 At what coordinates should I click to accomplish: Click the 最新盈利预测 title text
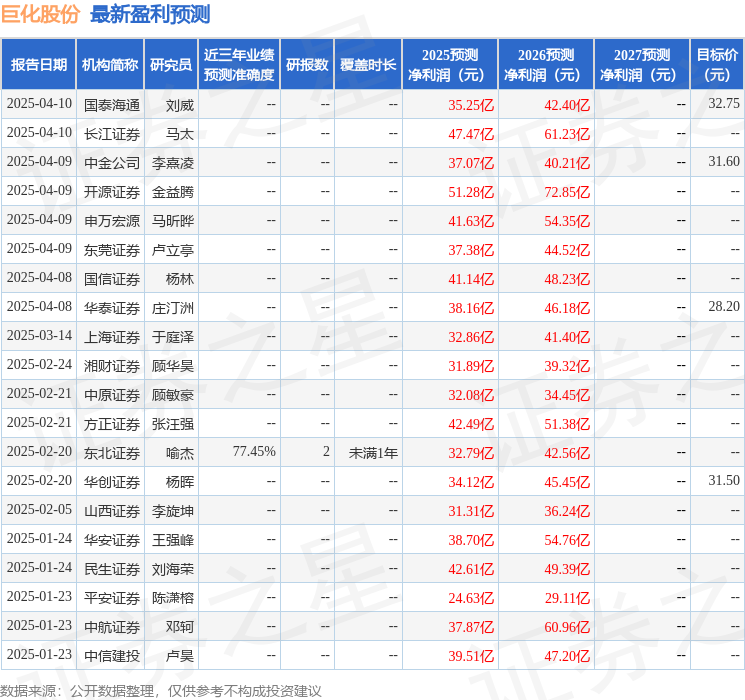pos(150,14)
